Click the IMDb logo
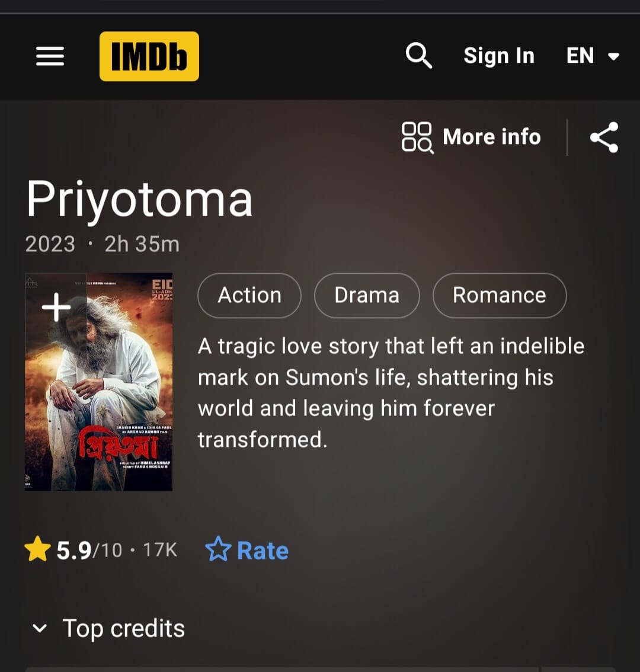The width and height of the screenshot is (640, 672). 149,56
